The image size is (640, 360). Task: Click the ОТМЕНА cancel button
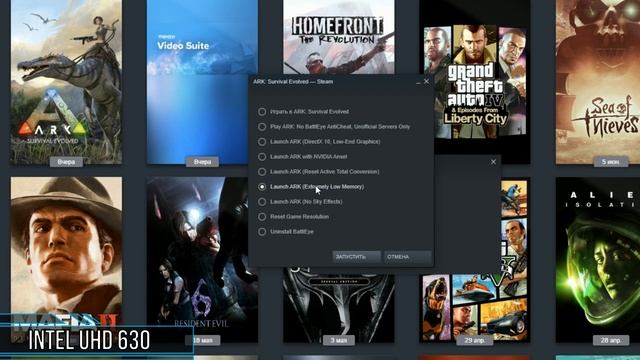[407, 257]
